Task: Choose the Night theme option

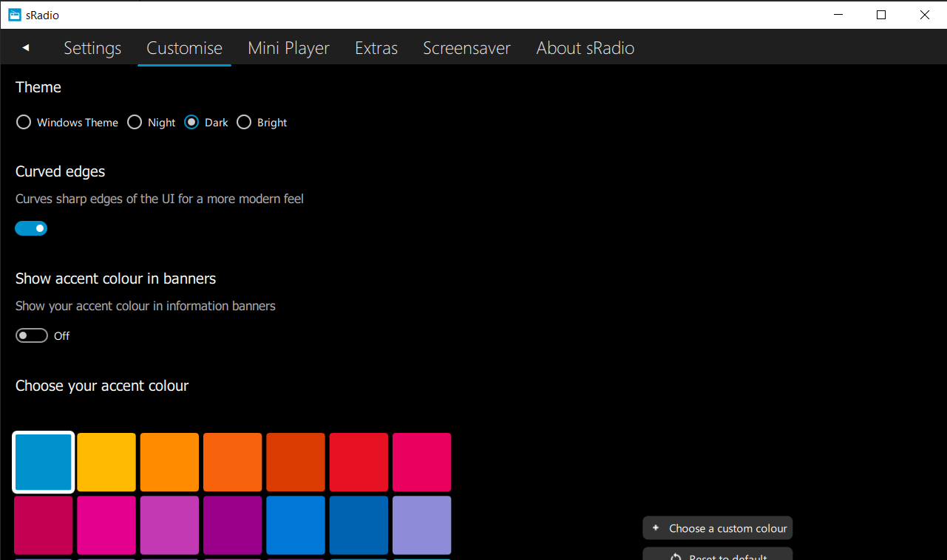Action: pos(135,123)
